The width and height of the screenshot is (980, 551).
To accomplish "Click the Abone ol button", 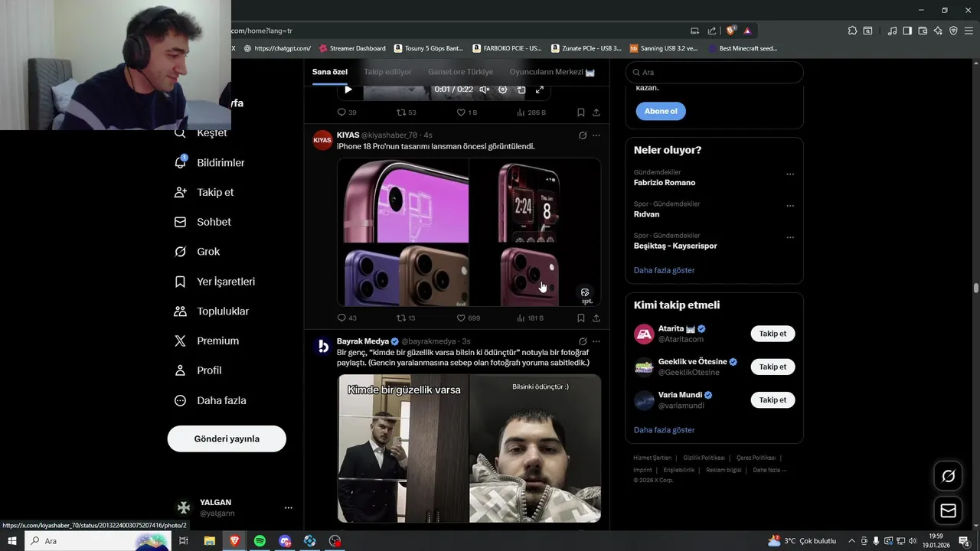I will coord(661,111).
